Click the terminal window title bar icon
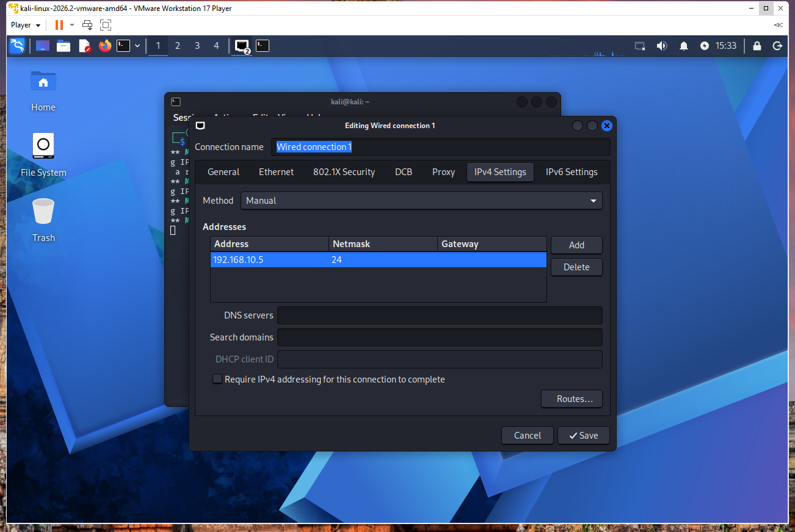795x532 pixels. pos(176,102)
